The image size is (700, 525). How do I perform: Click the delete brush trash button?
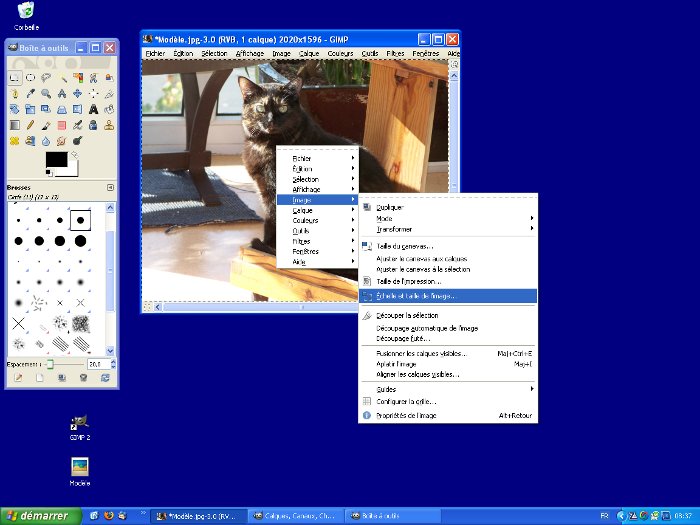(83, 378)
